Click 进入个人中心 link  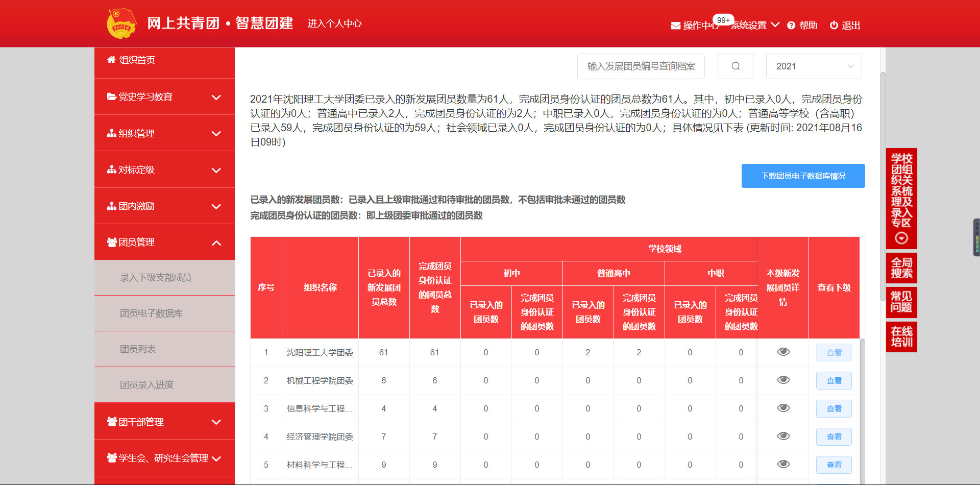[x=335, y=23]
